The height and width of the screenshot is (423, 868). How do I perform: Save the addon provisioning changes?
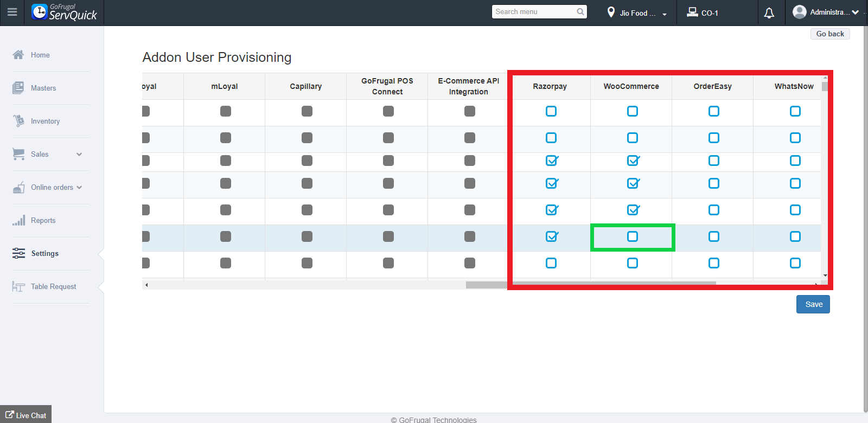813,304
